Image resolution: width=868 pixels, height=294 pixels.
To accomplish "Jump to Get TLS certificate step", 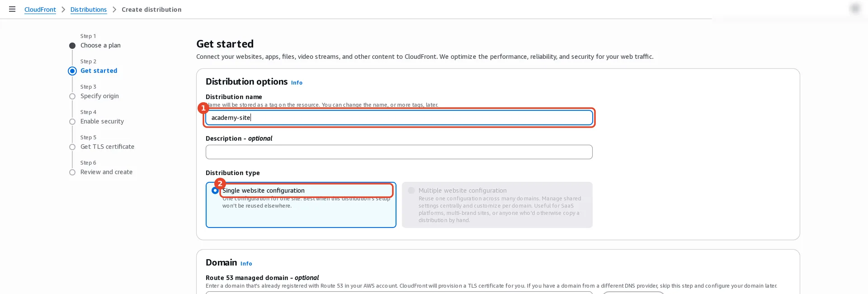I will [107, 147].
